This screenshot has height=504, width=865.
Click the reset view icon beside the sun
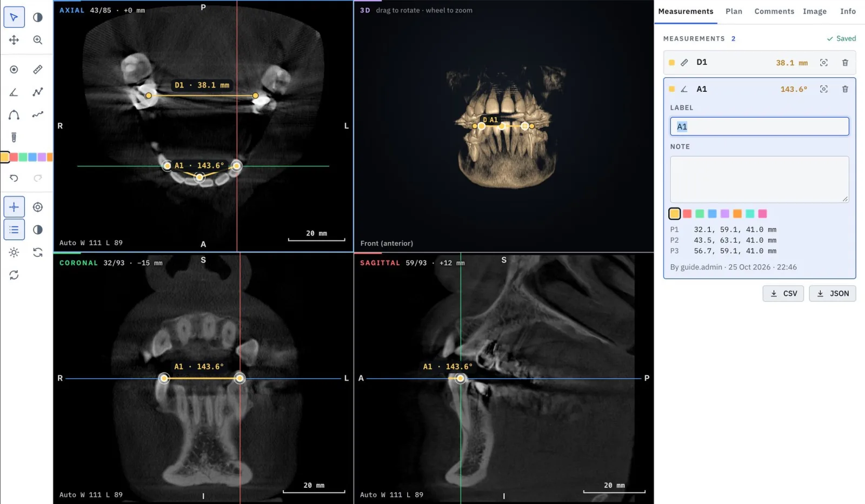(x=38, y=252)
